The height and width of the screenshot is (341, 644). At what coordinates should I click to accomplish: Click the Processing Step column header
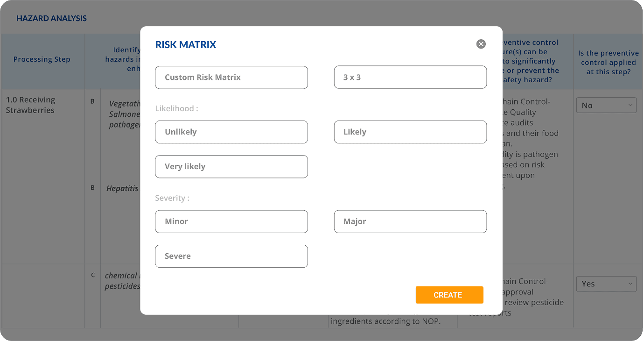click(42, 59)
